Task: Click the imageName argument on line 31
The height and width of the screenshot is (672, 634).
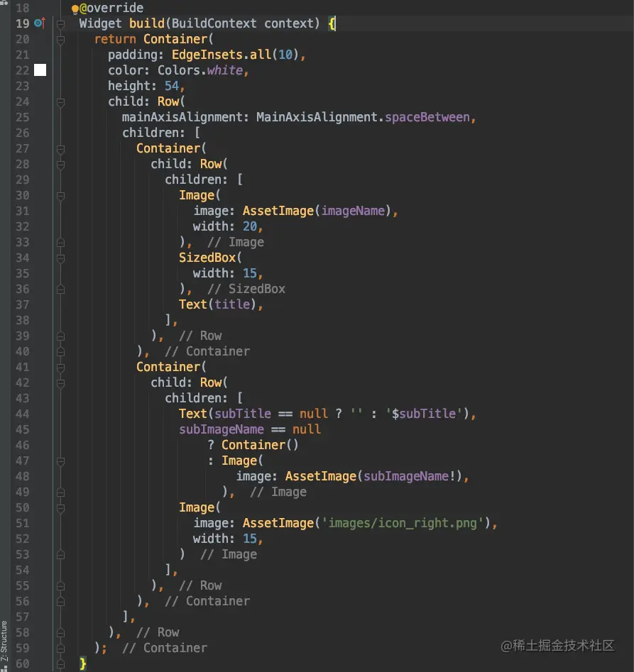Action: click(353, 211)
